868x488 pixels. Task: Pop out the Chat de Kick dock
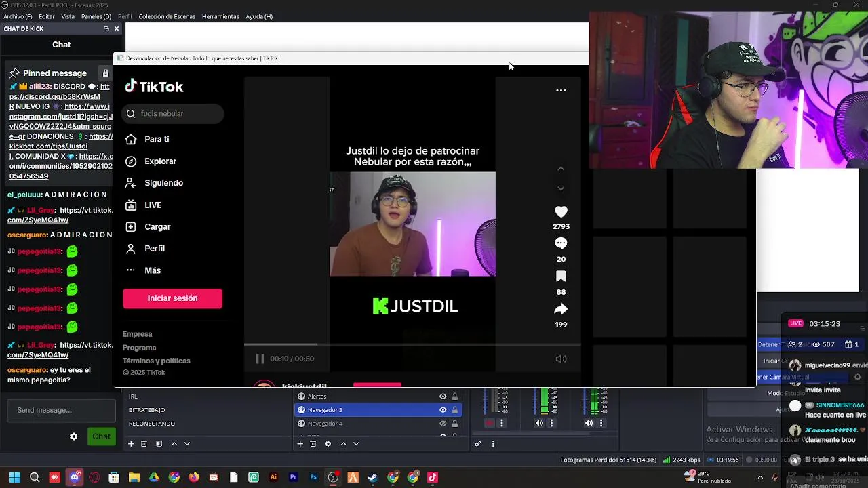click(106, 28)
